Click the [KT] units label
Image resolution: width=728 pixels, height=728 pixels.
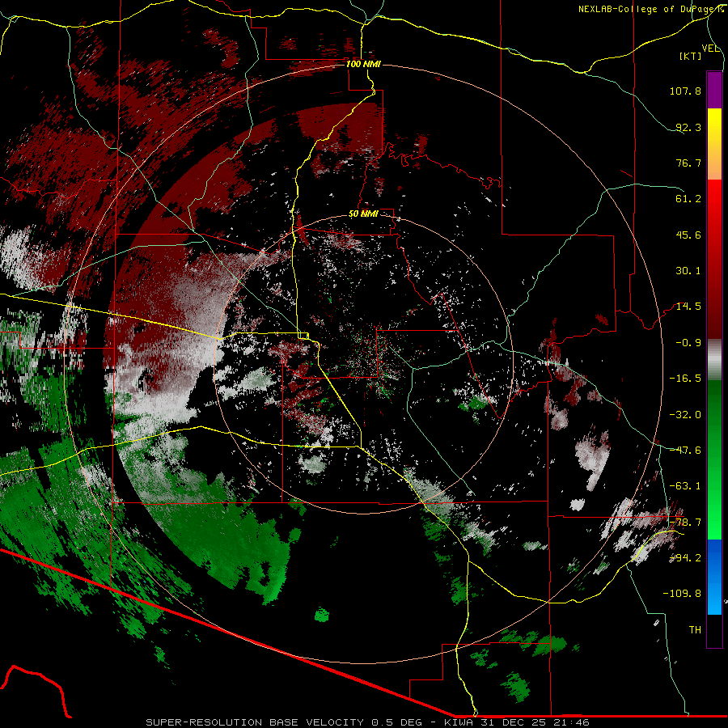[691, 56]
